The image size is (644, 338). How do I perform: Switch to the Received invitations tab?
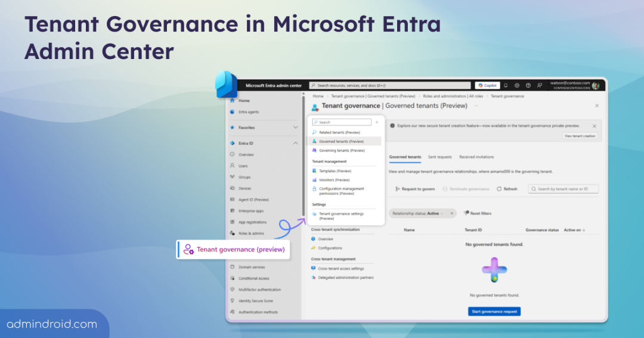[476, 157]
